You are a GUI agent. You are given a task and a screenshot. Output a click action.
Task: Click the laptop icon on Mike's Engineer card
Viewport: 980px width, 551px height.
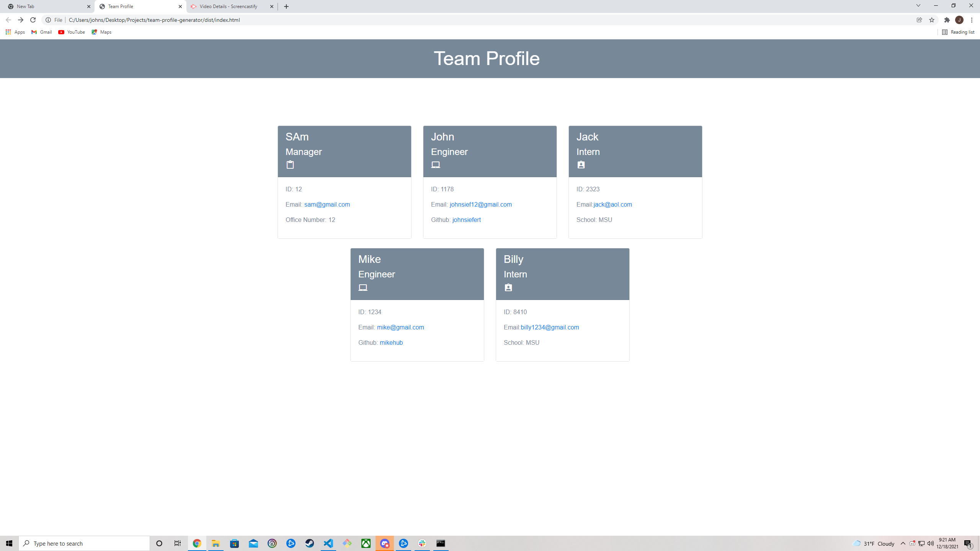[x=363, y=287]
